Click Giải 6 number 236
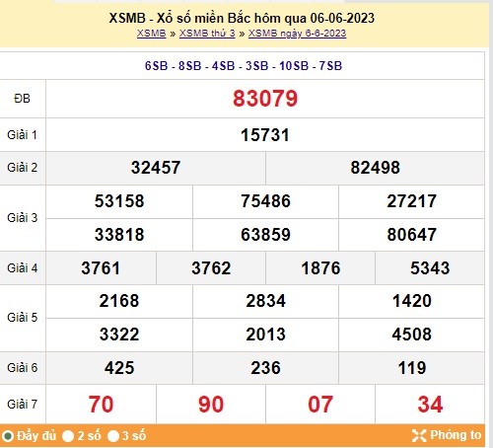Viewport: 493px width, 448px height. [x=265, y=368]
